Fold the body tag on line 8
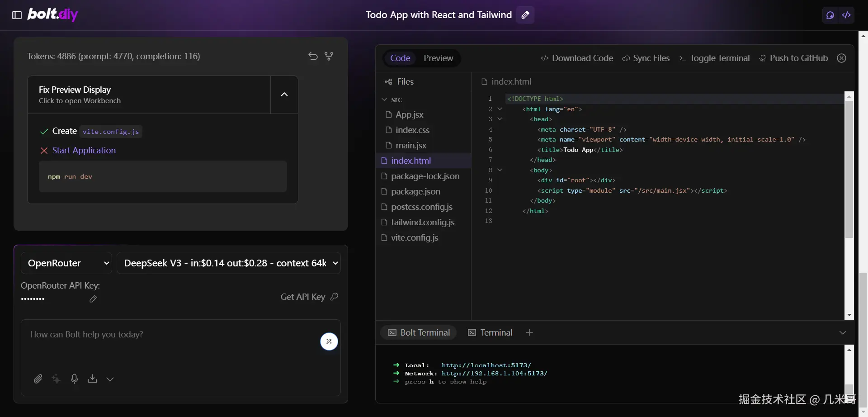 coord(500,170)
